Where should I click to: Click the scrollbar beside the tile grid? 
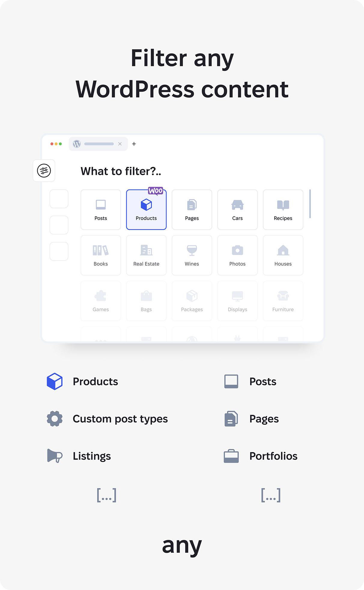click(x=310, y=204)
